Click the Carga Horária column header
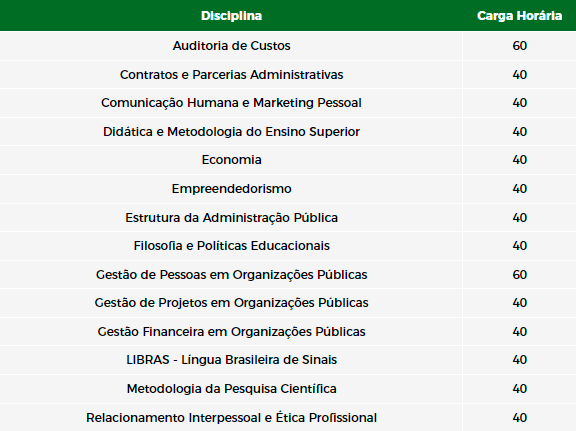The image size is (576, 431). [x=519, y=16]
